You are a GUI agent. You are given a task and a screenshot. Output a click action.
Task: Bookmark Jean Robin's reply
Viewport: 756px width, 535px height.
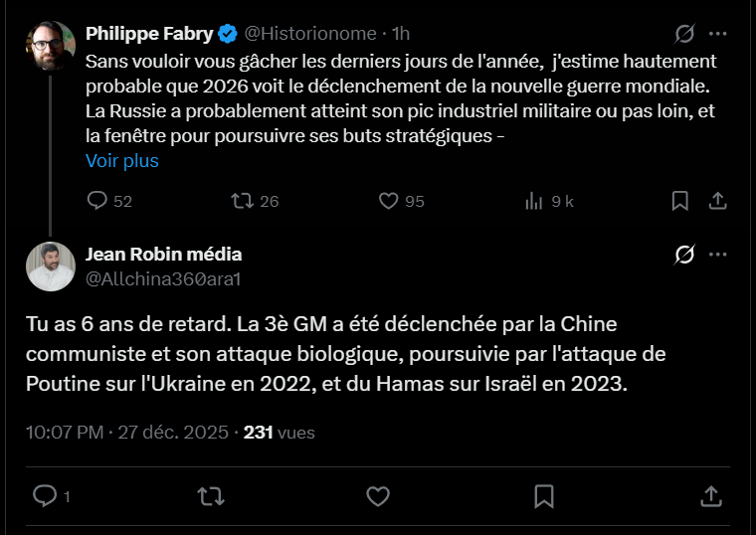pos(544,495)
